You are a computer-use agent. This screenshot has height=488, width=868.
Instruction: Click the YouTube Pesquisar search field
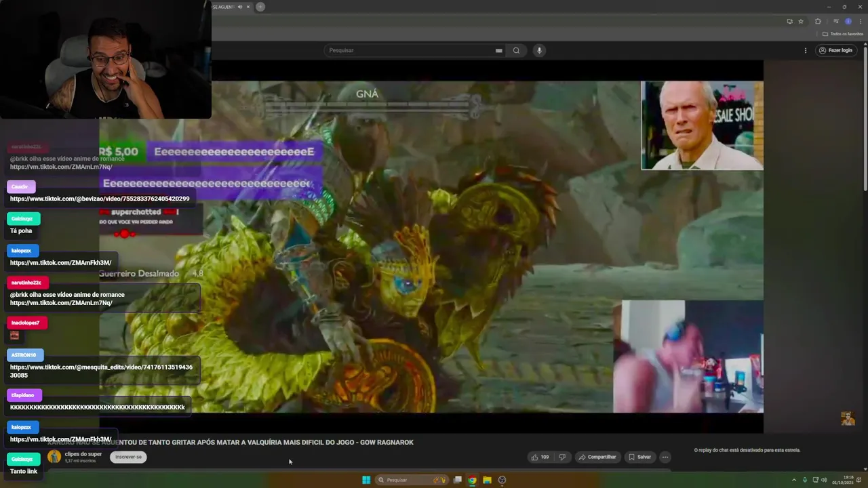414,50
